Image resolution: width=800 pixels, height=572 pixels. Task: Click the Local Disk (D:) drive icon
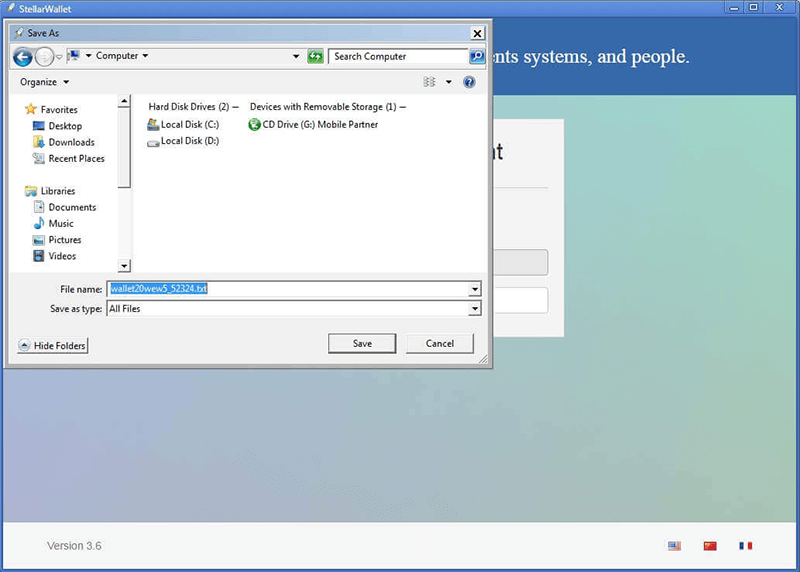(153, 143)
